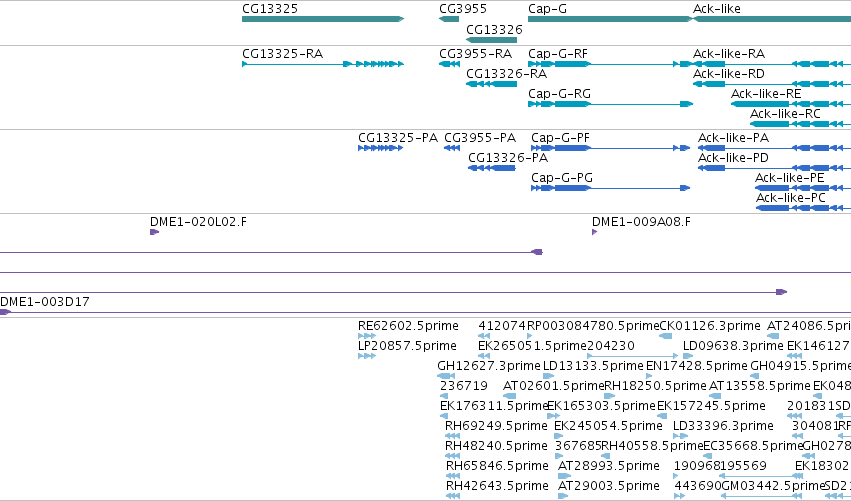
Task: Click the Ack-like-PE protein label
Action: 790,178
